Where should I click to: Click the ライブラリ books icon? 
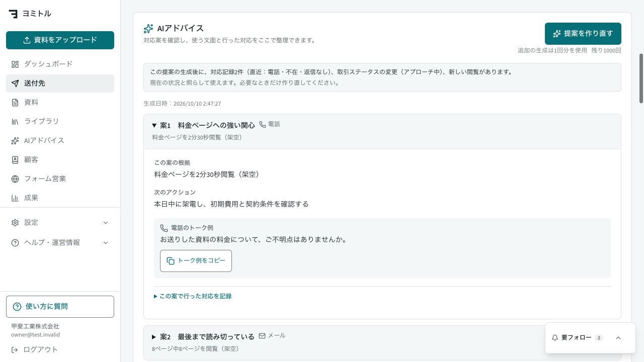point(15,122)
